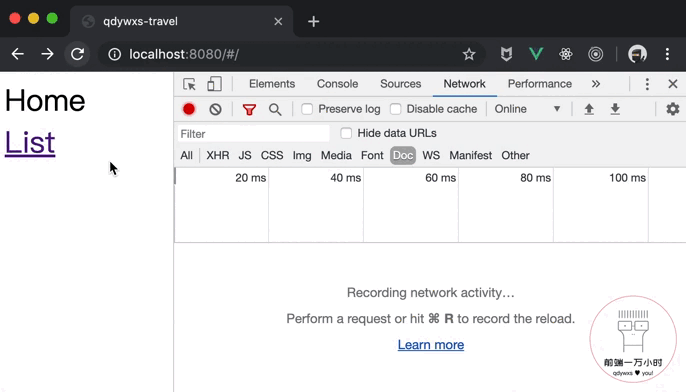Close the DevTools panel

point(673,84)
